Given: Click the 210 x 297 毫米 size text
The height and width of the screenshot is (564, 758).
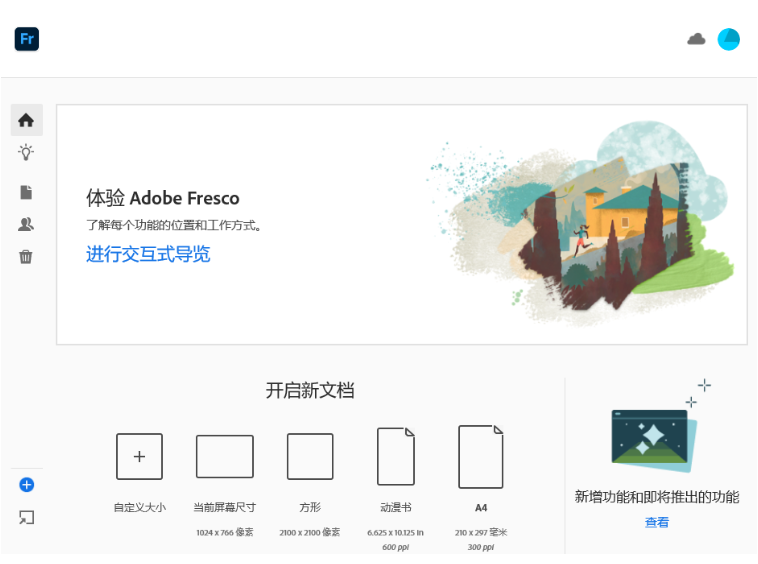Looking at the screenshot, I should click(481, 532).
